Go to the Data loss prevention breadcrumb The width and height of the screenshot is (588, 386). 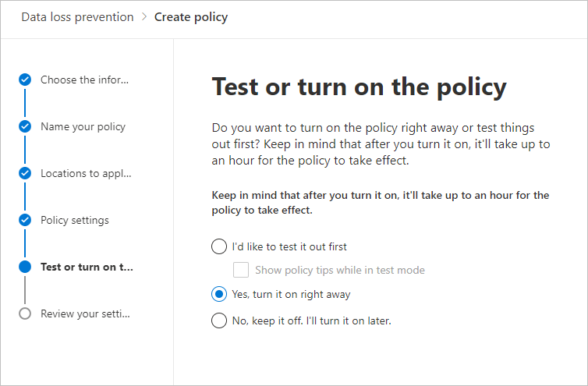[x=77, y=17]
